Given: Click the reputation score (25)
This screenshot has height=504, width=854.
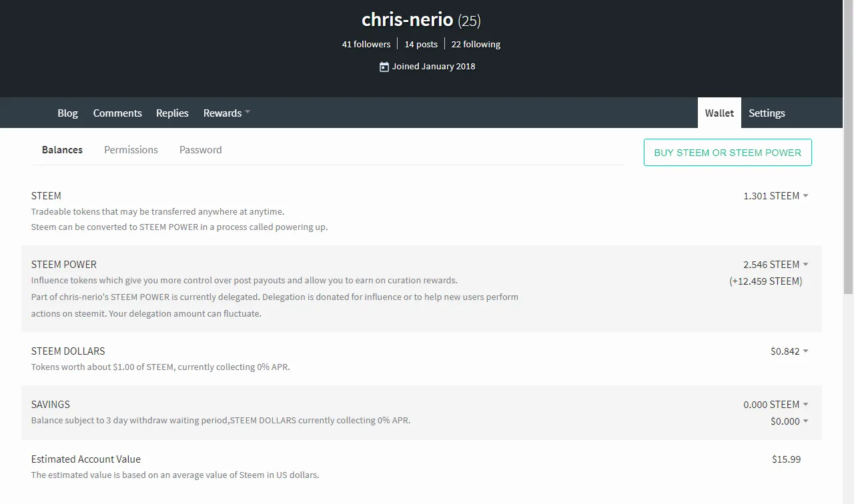Looking at the screenshot, I should coord(469,21).
